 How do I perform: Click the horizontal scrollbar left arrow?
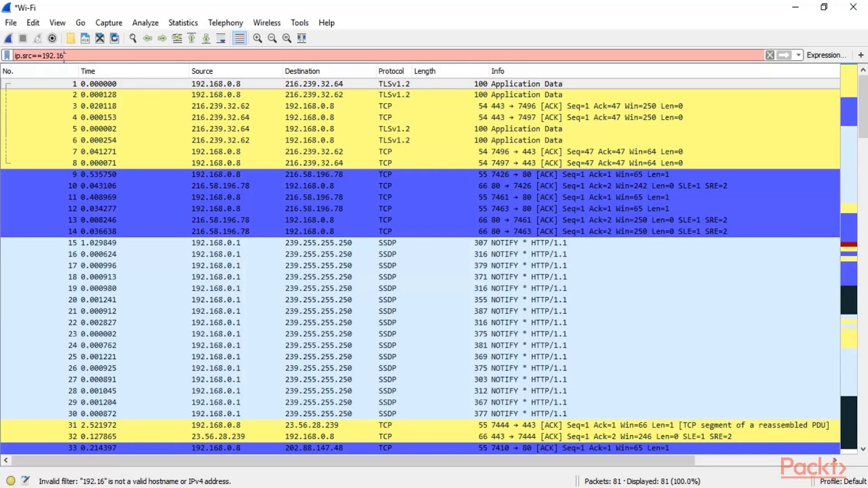click(x=5, y=460)
